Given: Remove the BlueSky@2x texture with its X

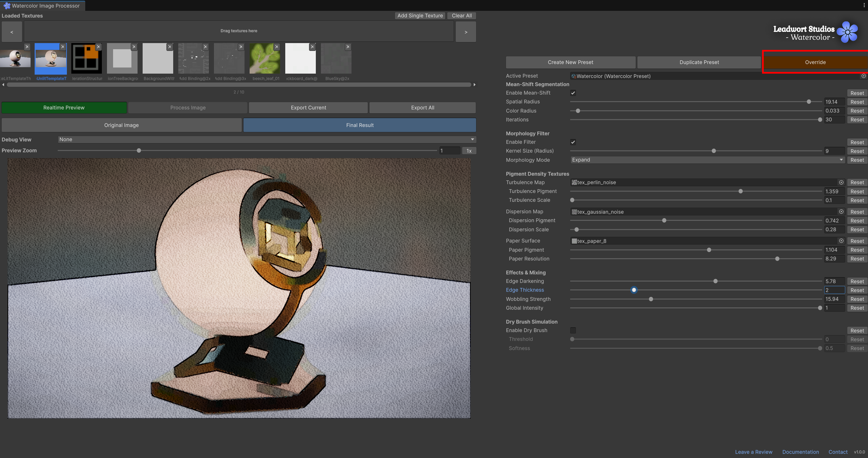Looking at the screenshot, I should 348,47.
